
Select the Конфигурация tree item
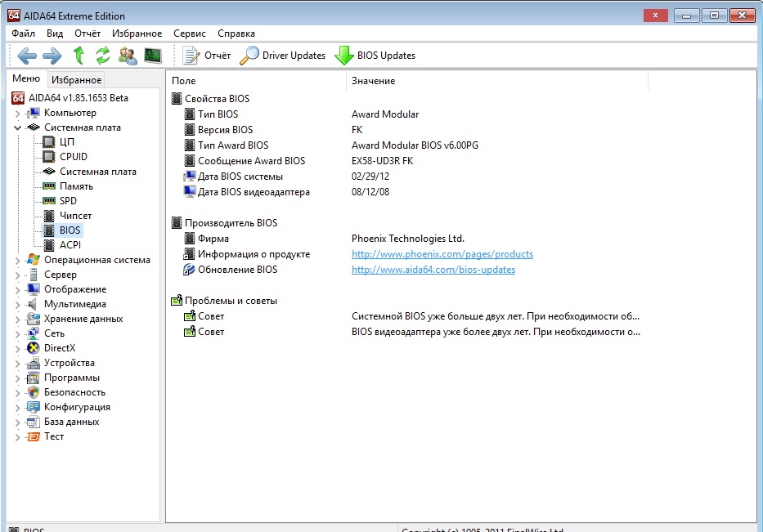pos(77,406)
